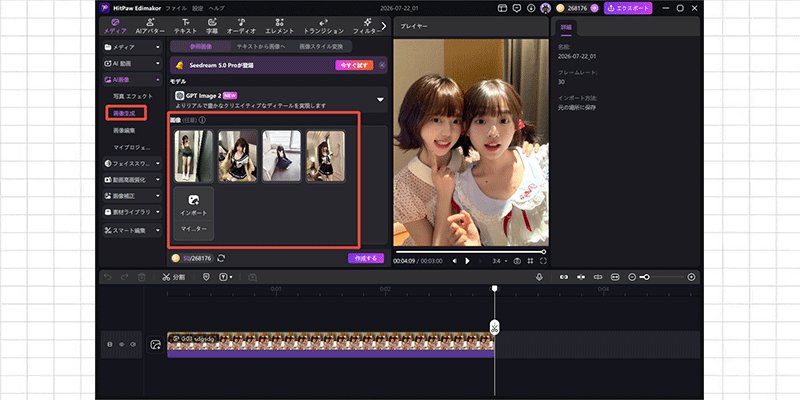Close the Seedream 5.0 Pro banner
The image size is (800, 400).
coord(382,65)
